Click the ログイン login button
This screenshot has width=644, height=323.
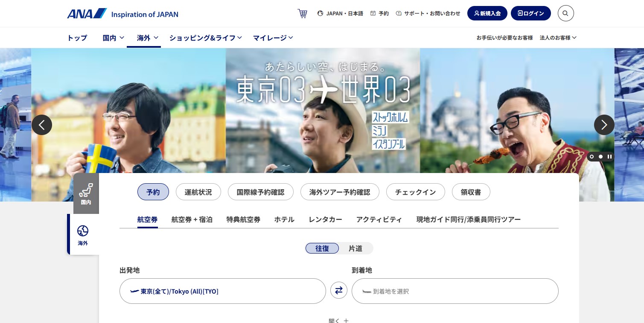coord(530,13)
